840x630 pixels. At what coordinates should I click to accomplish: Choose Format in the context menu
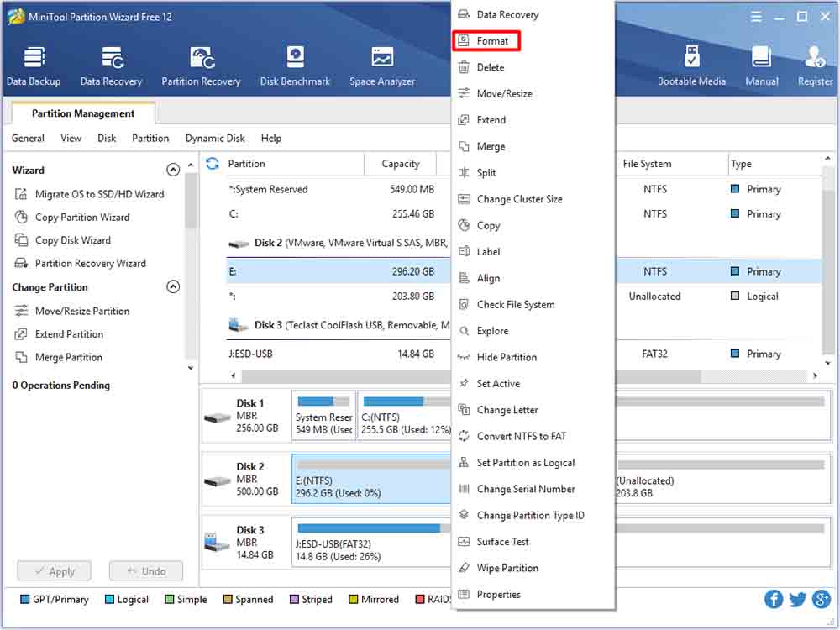[486, 40]
